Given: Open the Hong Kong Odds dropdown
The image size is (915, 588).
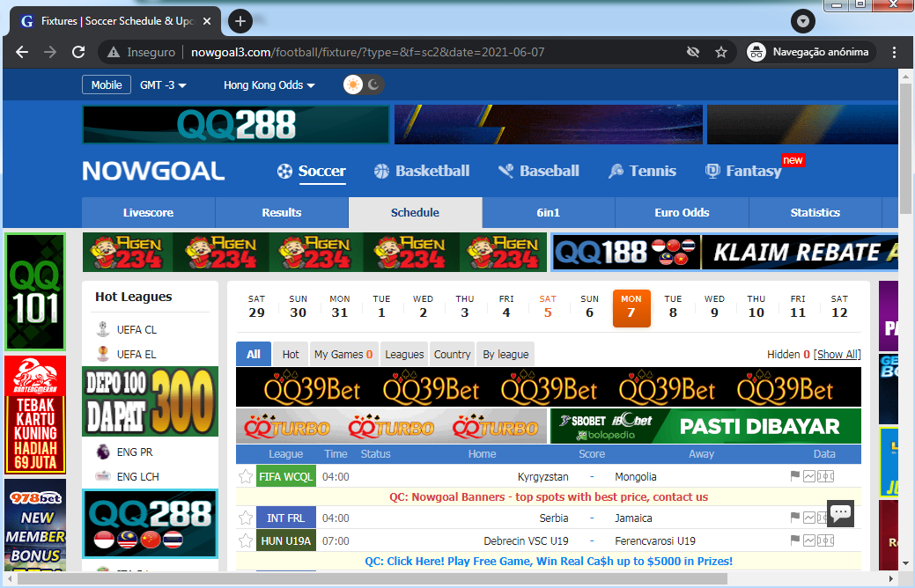Looking at the screenshot, I should tap(266, 85).
